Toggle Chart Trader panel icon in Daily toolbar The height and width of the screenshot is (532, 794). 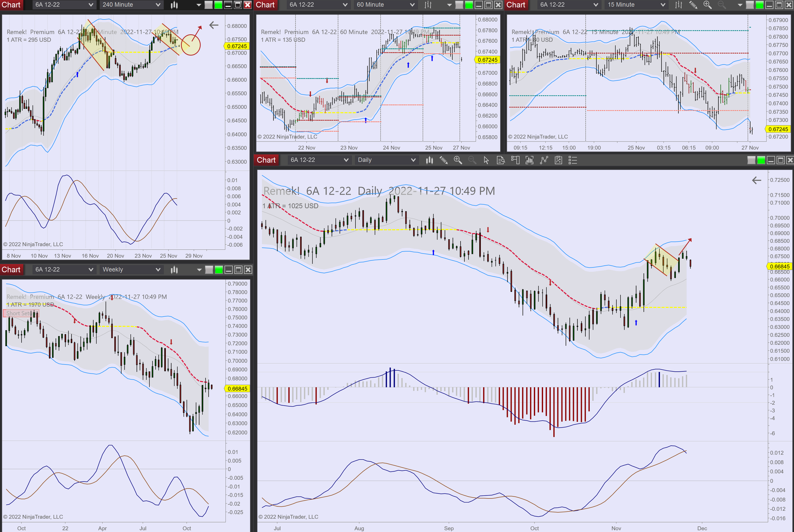(515, 160)
